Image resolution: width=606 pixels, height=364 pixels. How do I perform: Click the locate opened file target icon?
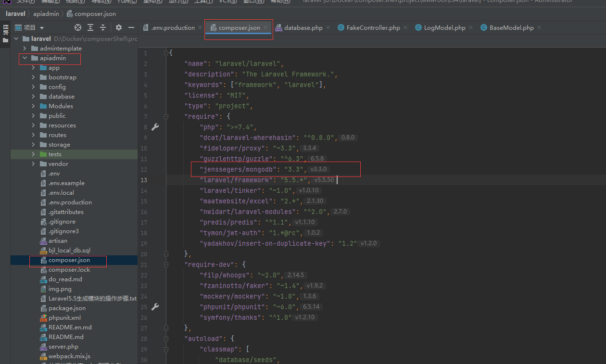point(78,28)
